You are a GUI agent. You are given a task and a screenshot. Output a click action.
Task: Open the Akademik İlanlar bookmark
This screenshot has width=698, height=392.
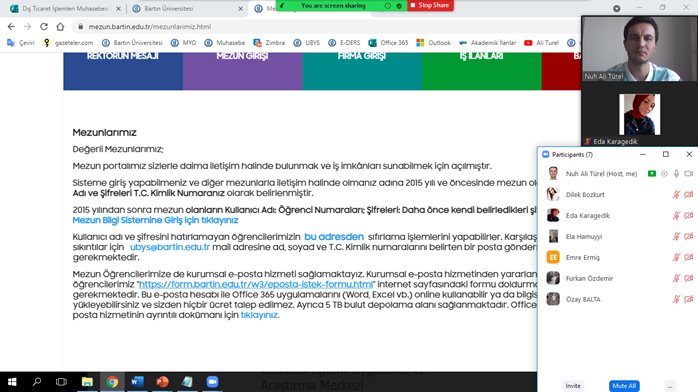(487, 43)
